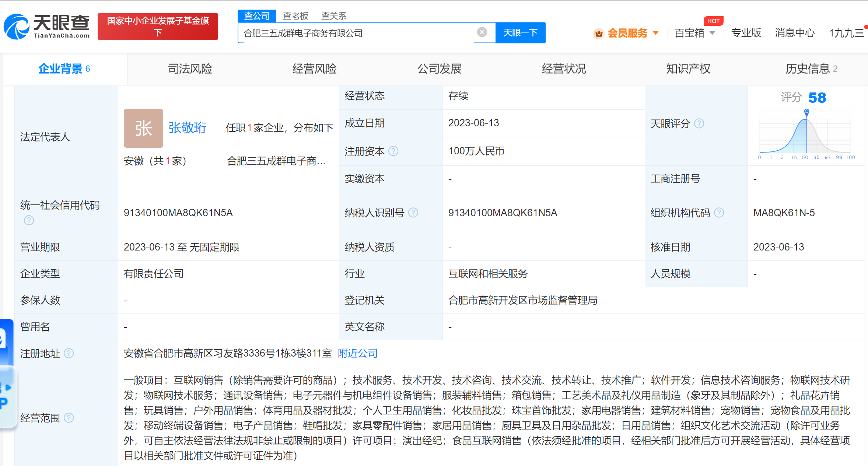Click the HOT badge above 百宝箱
The height and width of the screenshot is (466, 868).
click(713, 21)
